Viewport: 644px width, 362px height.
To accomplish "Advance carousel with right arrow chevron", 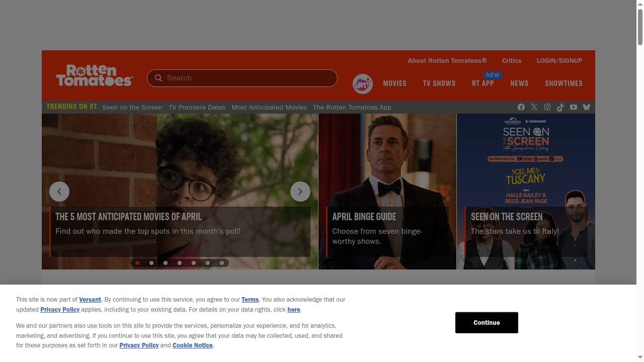I will click(x=300, y=192).
